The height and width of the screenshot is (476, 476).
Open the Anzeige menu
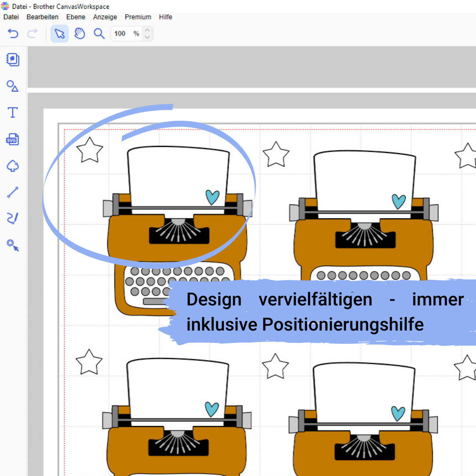[105, 17]
